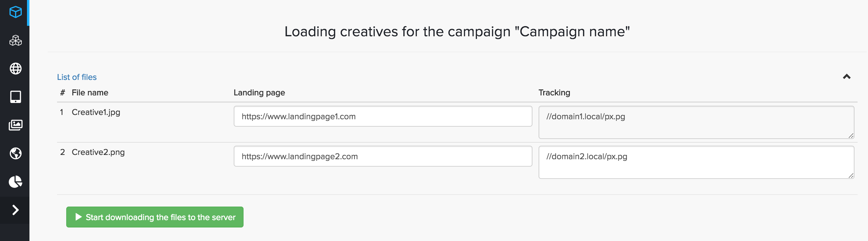868x241 pixels.
Task: Click tracking textarea containing //domain1.local/px.pg
Action: tap(696, 122)
